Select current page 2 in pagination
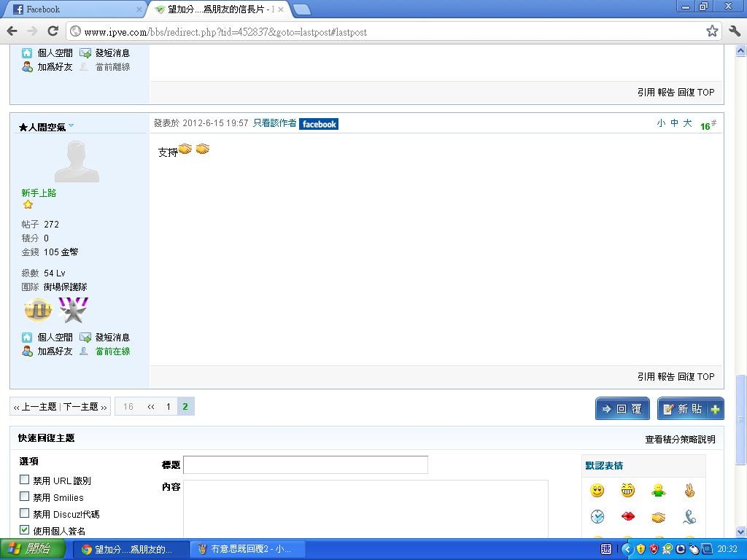747x560 pixels. (185, 407)
